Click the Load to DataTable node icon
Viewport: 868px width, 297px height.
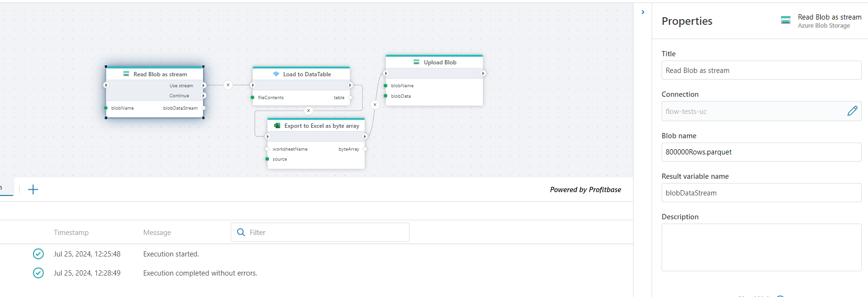(276, 74)
